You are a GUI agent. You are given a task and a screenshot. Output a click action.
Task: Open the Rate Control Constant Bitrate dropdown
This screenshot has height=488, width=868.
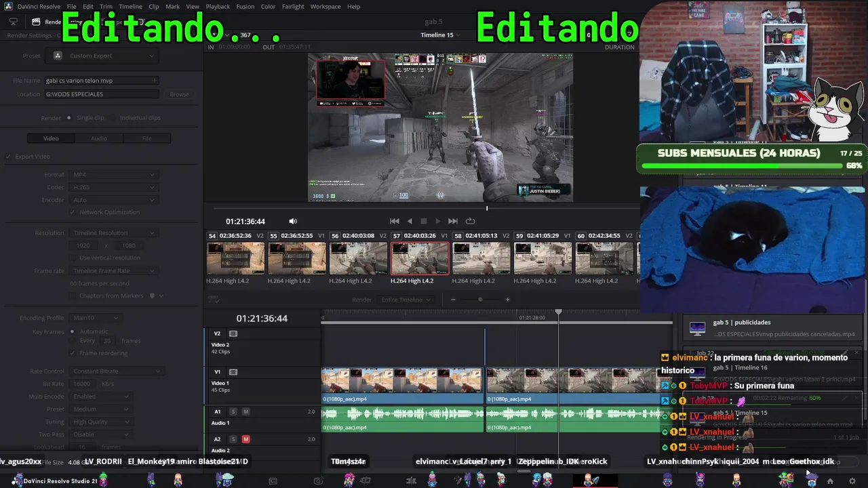pos(117,371)
